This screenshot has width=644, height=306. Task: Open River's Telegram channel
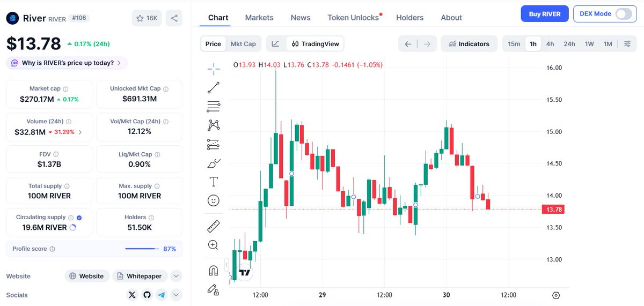point(162,295)
